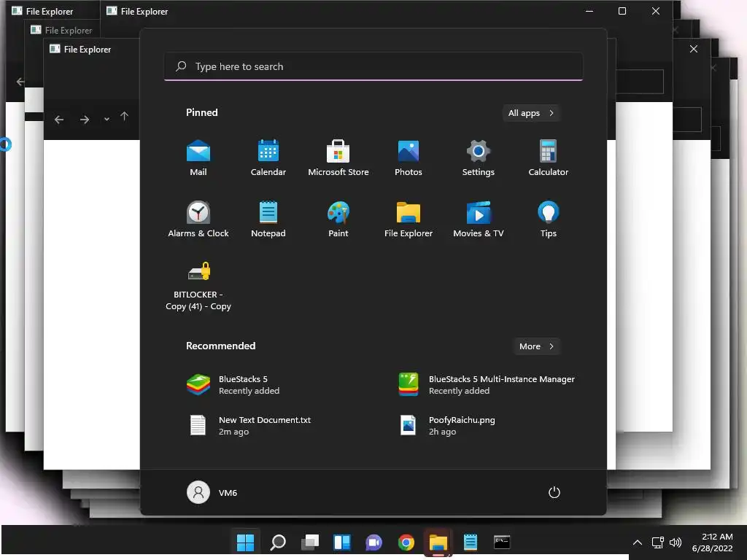The image size is (747, 560).
Task: Open File Explorer recent locations dropdown
Action: click(x=107, y=119)
